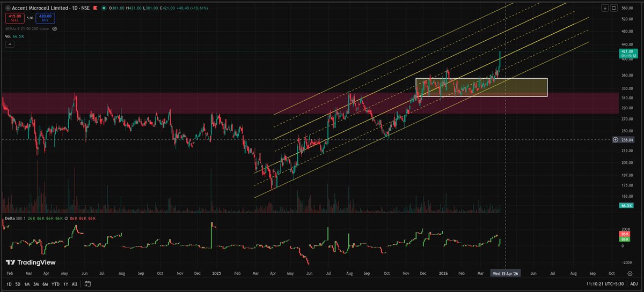The height and width of the screenshot is (292, 644).
Task: Click the spread value 5.00 between buttons
Action: (30, 19)
